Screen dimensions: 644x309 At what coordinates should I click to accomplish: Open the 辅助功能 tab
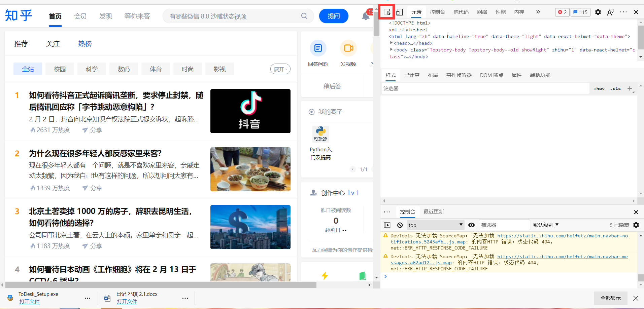tap(540, 75)
